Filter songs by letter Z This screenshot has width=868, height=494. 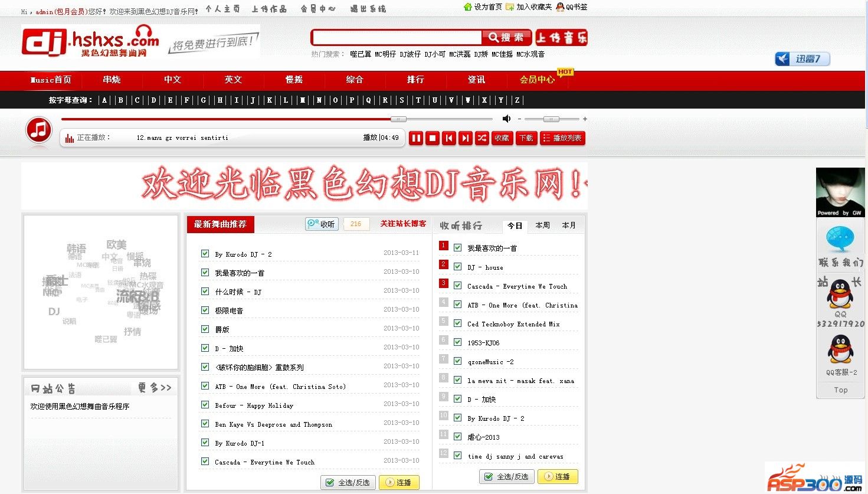pyautogui.click(x=517, y=100)
